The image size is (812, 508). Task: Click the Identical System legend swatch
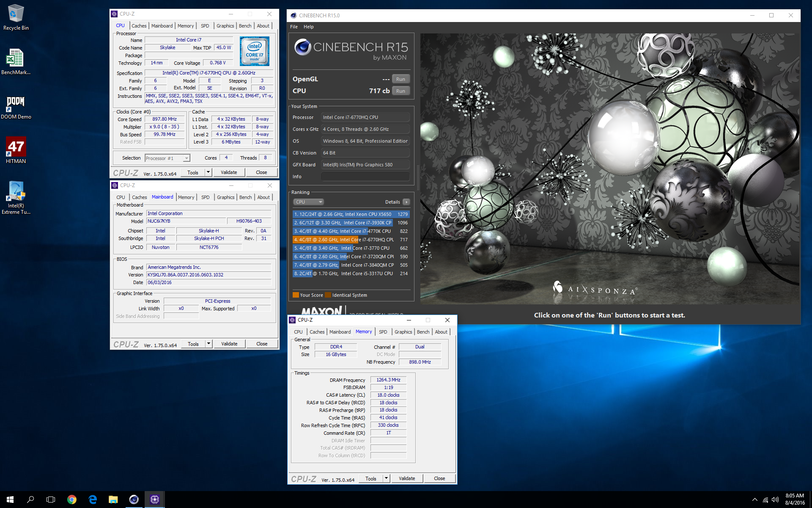point(328,295)
